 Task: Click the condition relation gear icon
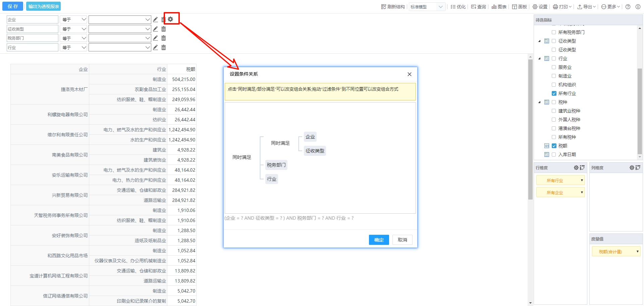(170, 19)
